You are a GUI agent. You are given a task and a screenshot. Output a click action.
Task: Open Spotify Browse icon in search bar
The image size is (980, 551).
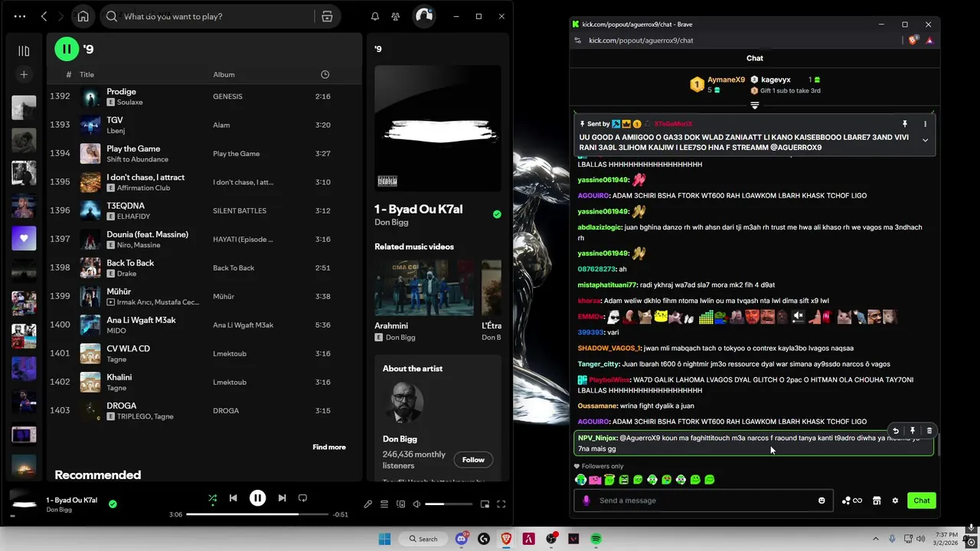[327, 16]
